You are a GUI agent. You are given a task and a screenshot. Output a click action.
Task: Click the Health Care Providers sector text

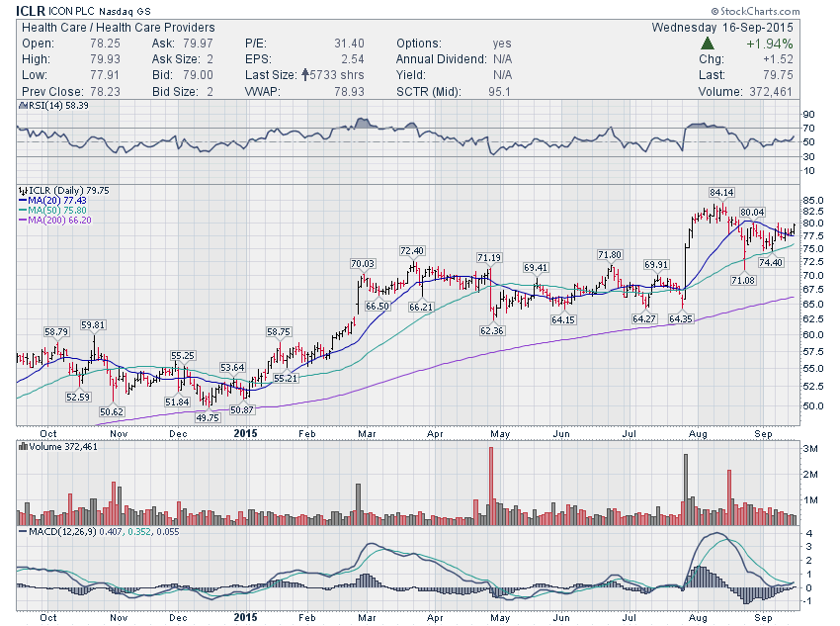tap(155, 28)
